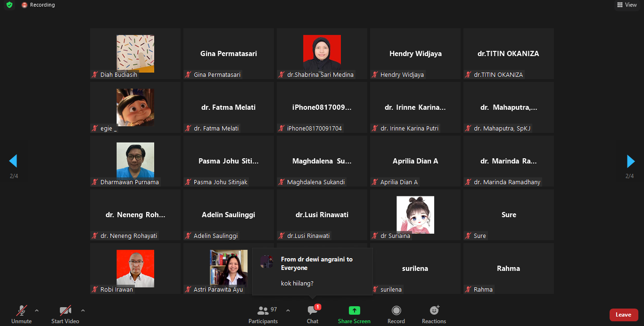Click Sure's muted mic icon

tap(469, 236)
